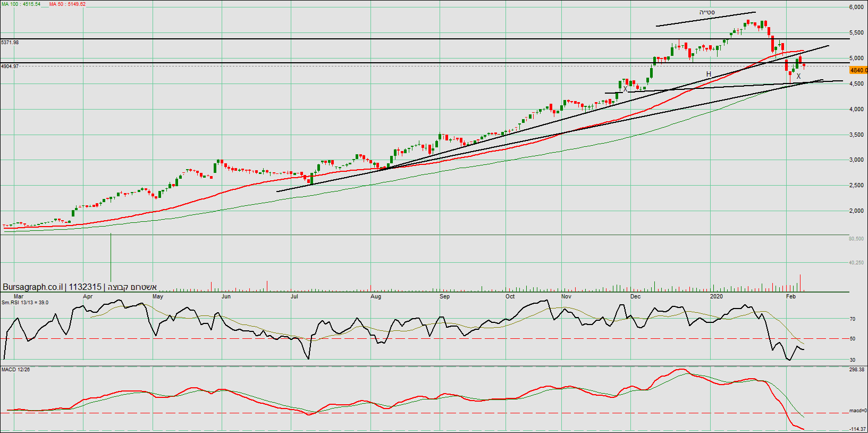Click the H annotation on the chart
This screenshot has height=433, width=868.
(709, 74)
